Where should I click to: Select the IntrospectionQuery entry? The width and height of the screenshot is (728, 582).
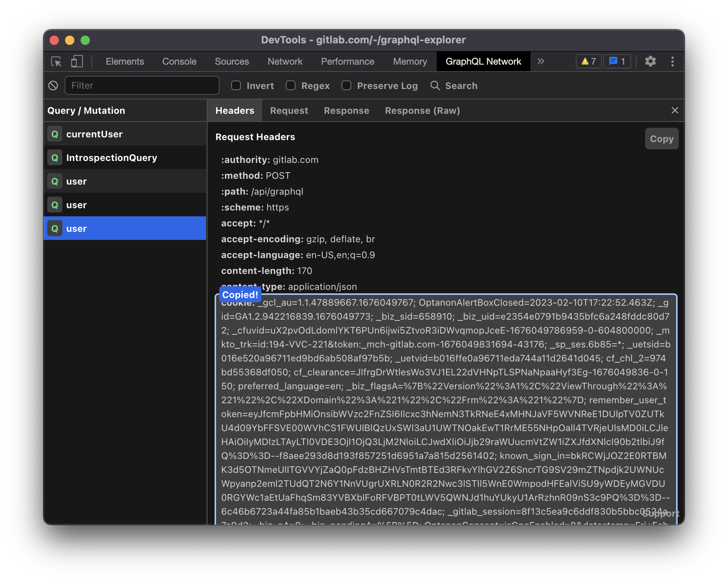coord(112,158)
